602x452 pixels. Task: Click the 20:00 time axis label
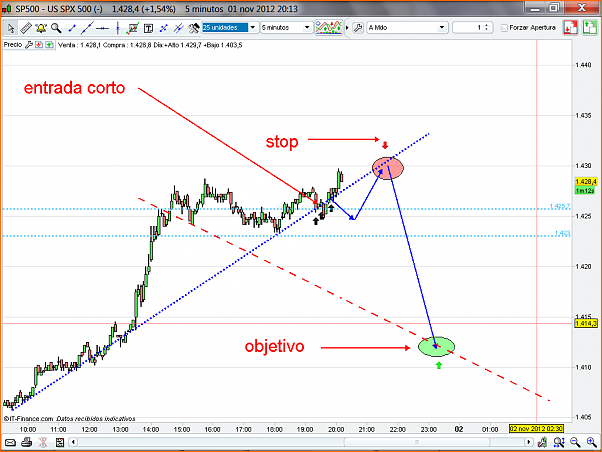click(x=336, y=429)
